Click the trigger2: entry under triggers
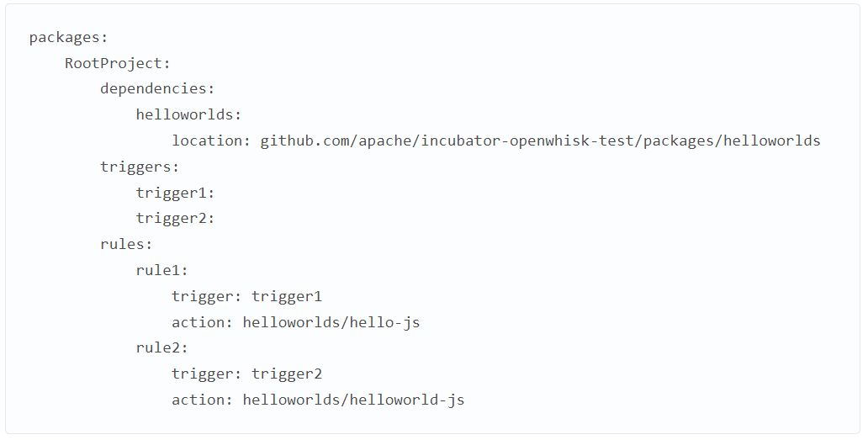This screenshot has width=868, height=440. (175, 218)
